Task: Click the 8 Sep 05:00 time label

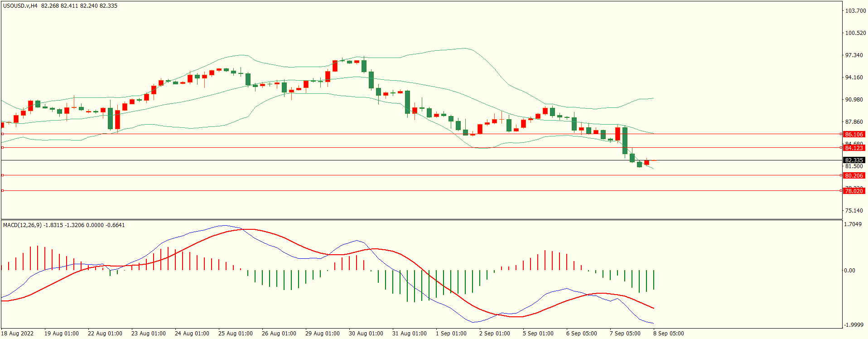Action: coord(669,333)
